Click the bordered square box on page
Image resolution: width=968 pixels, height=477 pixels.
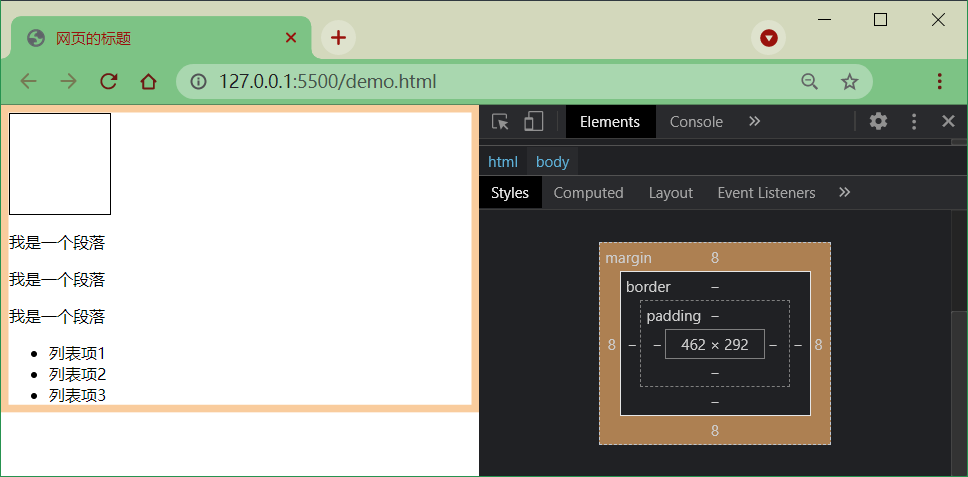(60, 164)
